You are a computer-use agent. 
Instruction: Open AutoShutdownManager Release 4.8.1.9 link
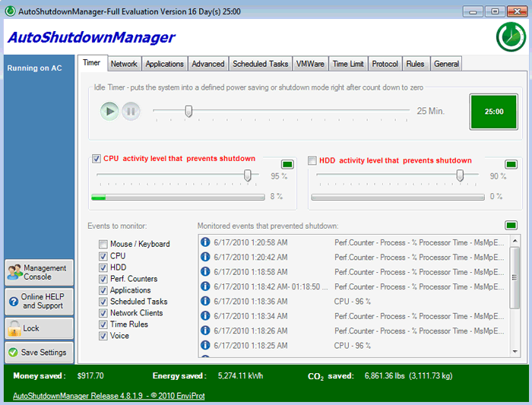point(109,396)
